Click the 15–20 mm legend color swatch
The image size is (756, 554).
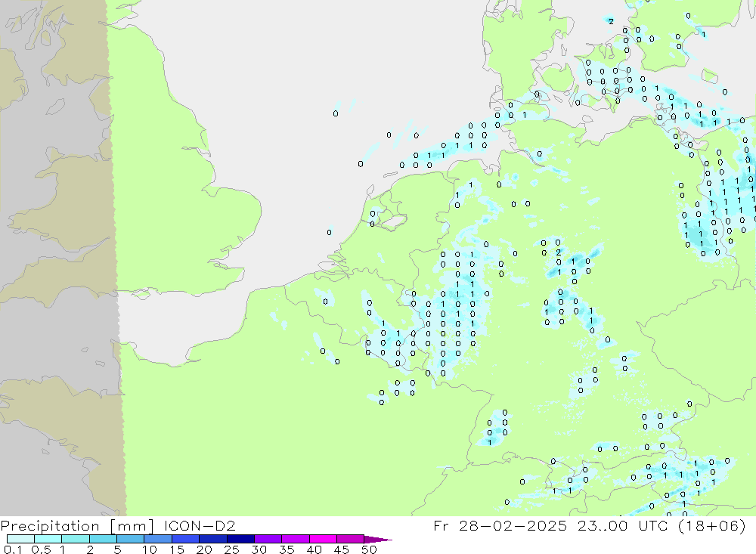point(186,539)
